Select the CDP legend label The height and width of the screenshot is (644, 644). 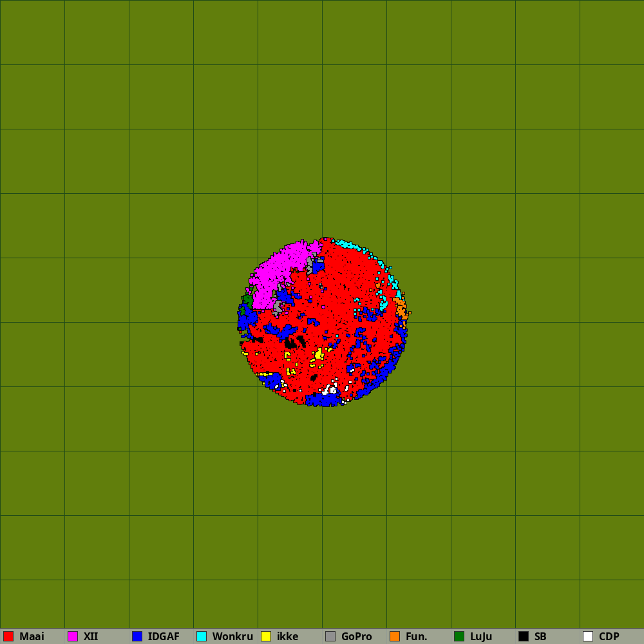pos(609,636)
